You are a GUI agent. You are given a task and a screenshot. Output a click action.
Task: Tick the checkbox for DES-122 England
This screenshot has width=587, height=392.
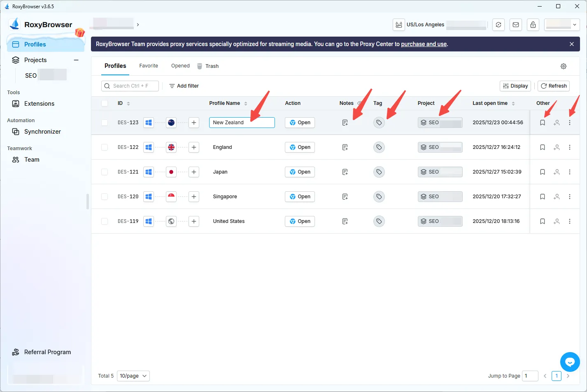click(x=105, y=147)
